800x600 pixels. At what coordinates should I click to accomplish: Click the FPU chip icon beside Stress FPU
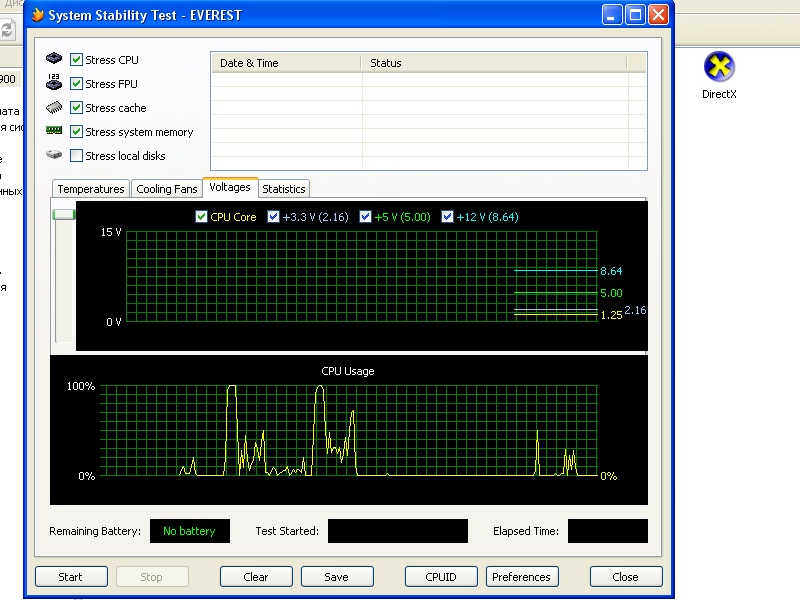(54, 82)
